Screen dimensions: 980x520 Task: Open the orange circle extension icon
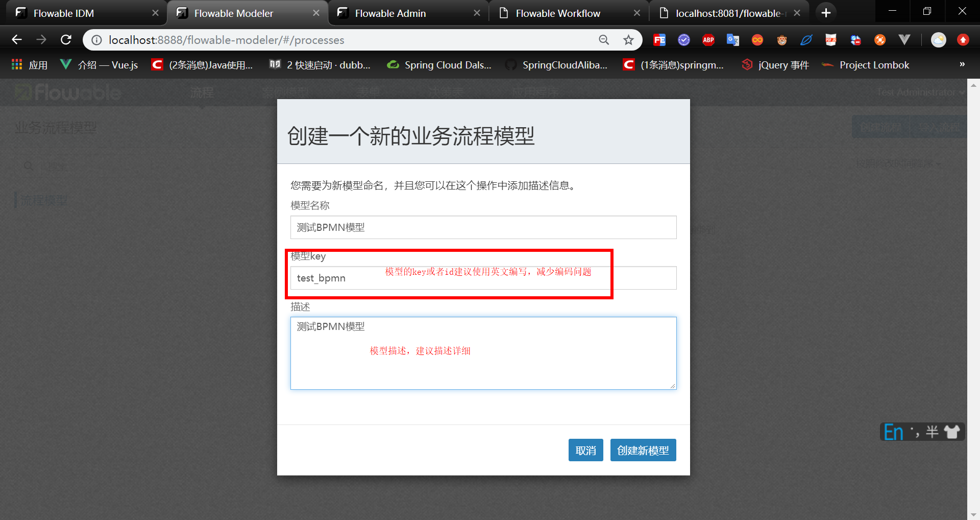[x=880, y=40]
